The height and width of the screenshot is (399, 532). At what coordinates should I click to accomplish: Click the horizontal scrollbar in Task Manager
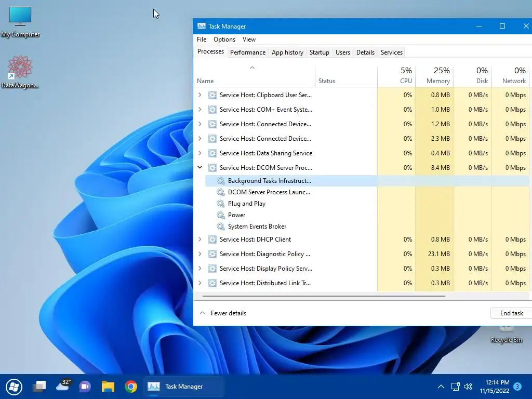click(324, 296)
